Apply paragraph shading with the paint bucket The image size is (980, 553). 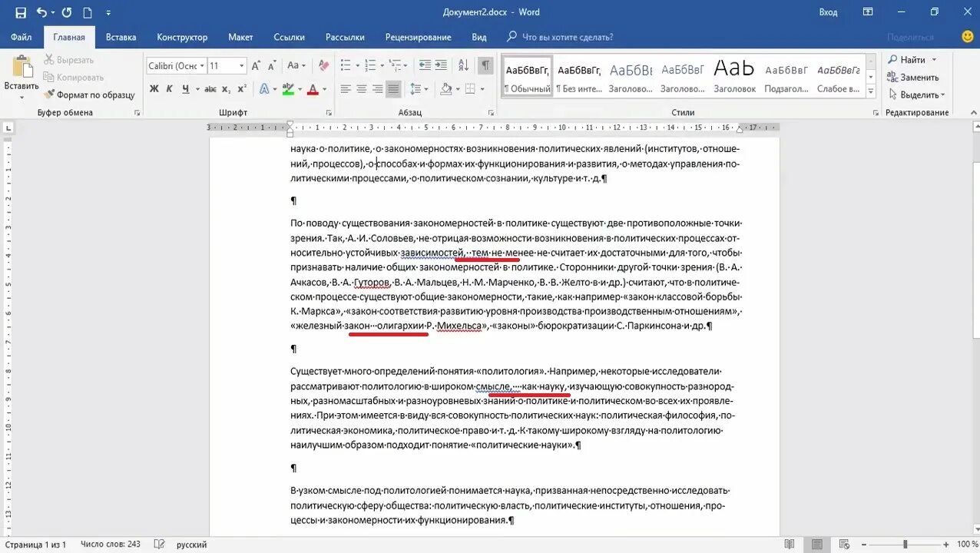coord(445,89)
